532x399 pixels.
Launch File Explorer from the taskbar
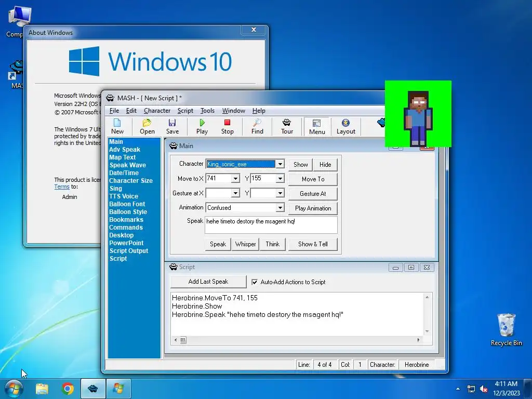42,389
